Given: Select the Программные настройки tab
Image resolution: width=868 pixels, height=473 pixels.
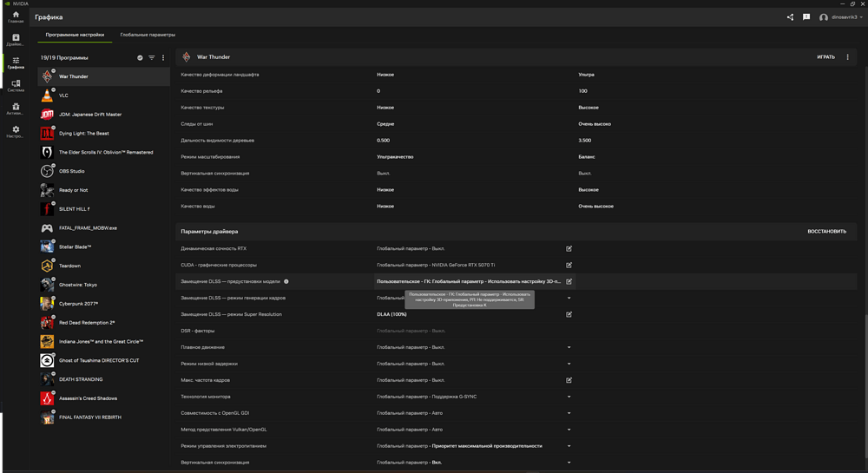Looking at the screenshot, I should [x=75, y=35].
